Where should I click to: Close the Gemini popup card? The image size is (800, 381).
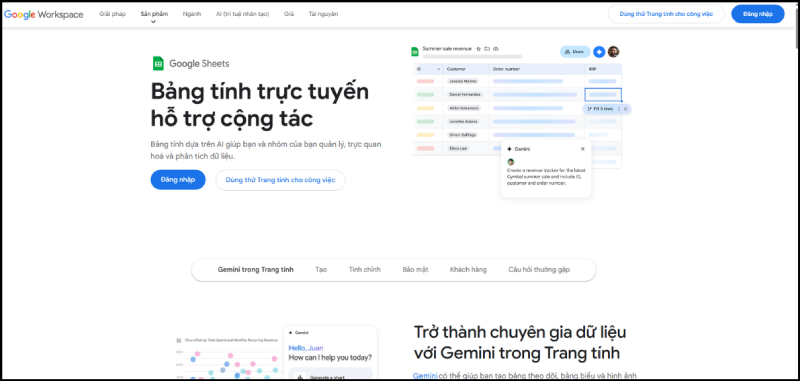(583, 149)
